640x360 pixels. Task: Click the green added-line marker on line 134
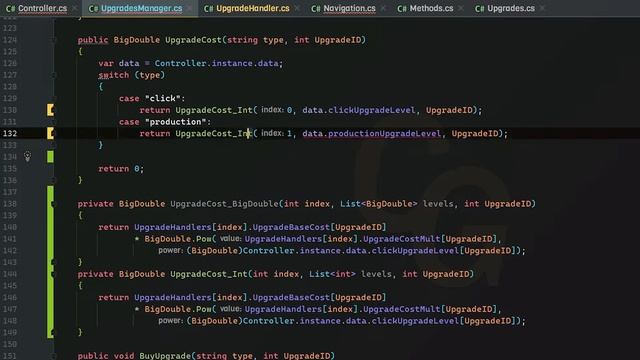click(x=50, y=157)
